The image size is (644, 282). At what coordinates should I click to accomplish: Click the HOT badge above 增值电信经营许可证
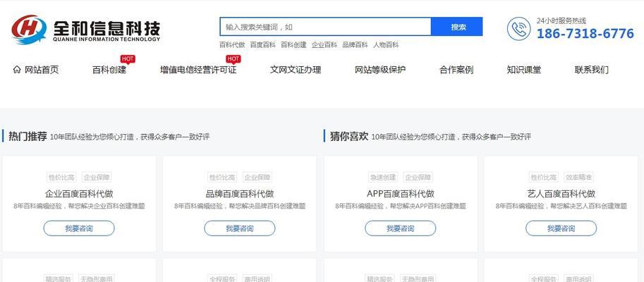(233, 59)
